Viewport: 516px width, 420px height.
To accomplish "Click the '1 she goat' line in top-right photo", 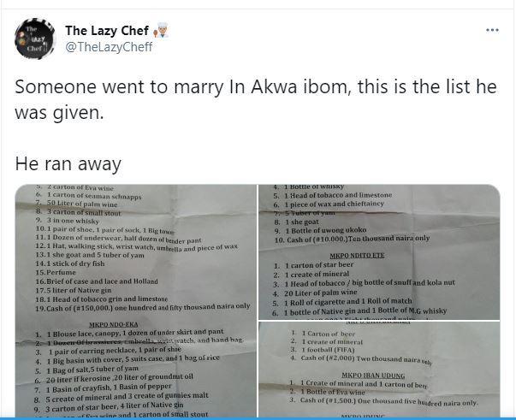I will tap(296, 222).
